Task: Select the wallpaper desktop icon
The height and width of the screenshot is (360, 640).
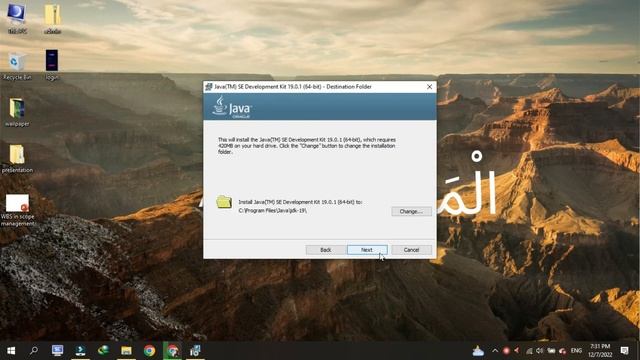Action: point(17,111)
